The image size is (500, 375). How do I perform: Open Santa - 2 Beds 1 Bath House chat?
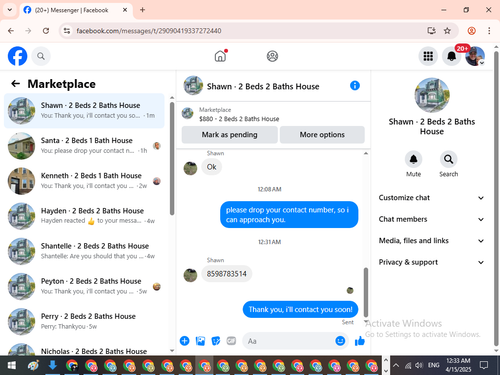coord(84,146)
